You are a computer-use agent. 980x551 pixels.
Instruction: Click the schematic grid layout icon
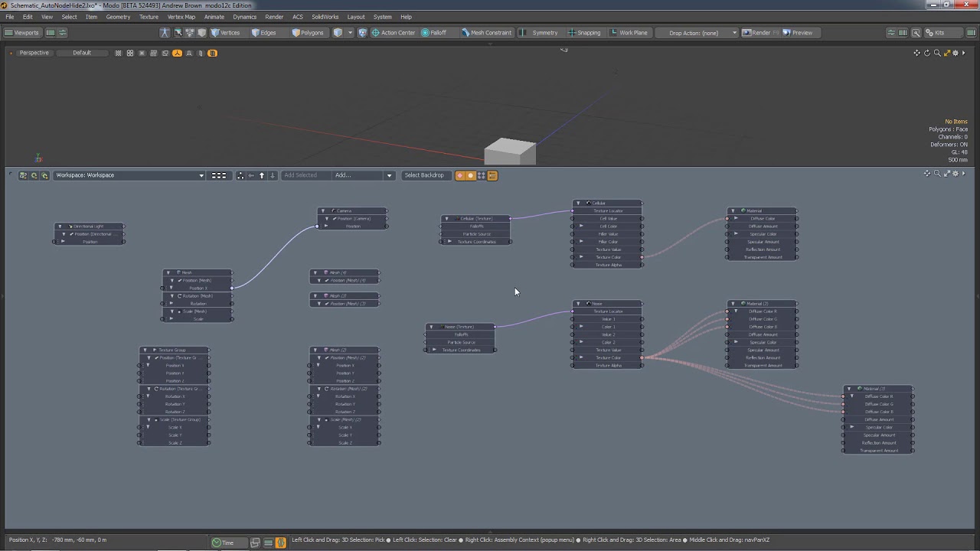pyautogui.click(x=219, y=175)
